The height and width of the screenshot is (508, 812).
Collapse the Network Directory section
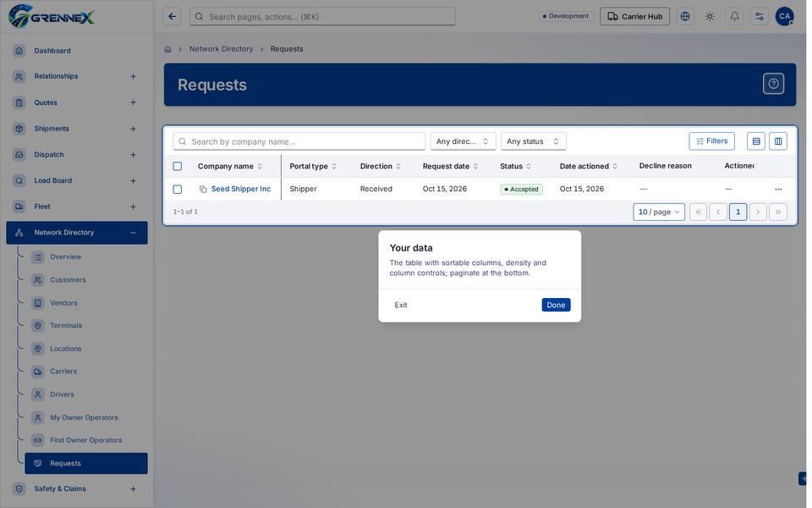pyautogui.click(x=133, y=233)
